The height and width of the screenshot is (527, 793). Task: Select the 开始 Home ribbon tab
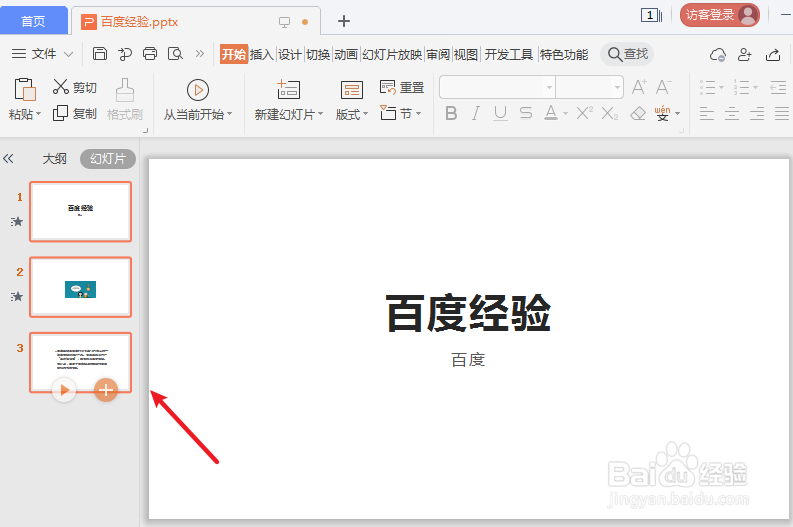click(x=234, y=54)
